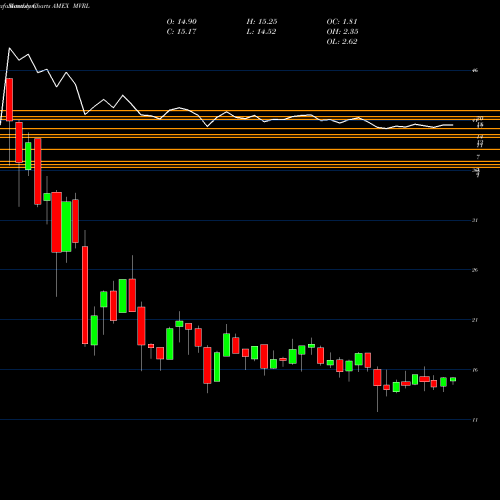Click the high price value H: 15.25
Image resolution: width=500 pixels, height=500 pixels.
tap(262, 22)
